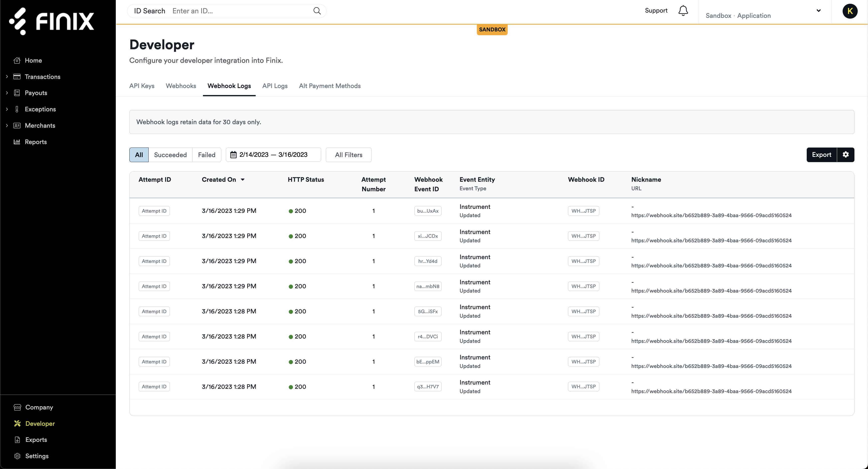Open the All Filters dropdown
The width and height of the screenshot is (868, 469).
point(348,155)
